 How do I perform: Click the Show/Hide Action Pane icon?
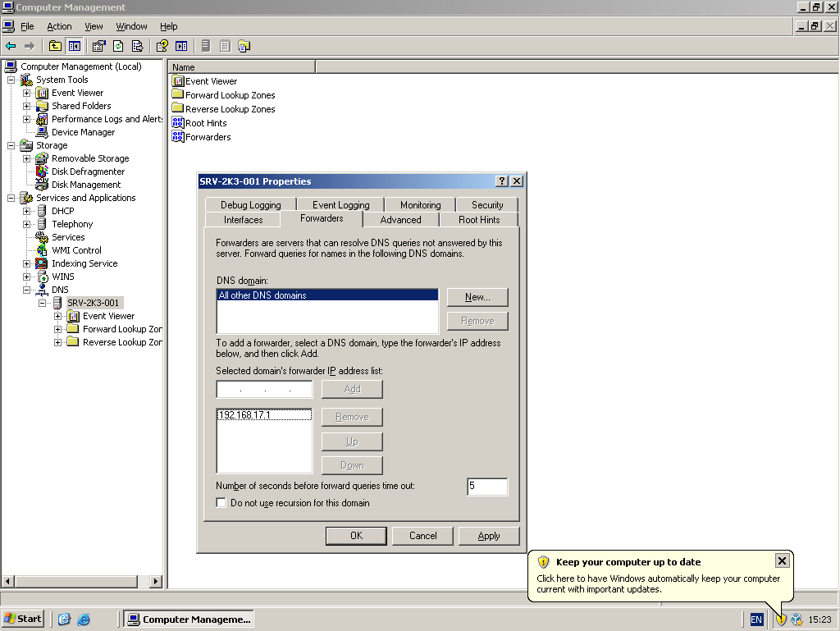coord(181,46)
